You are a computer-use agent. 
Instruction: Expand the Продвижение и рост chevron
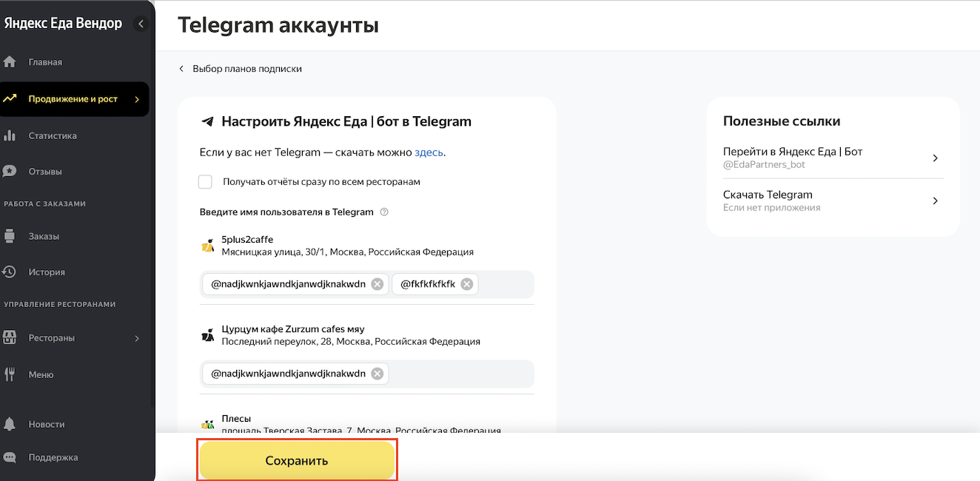point(137,99)
